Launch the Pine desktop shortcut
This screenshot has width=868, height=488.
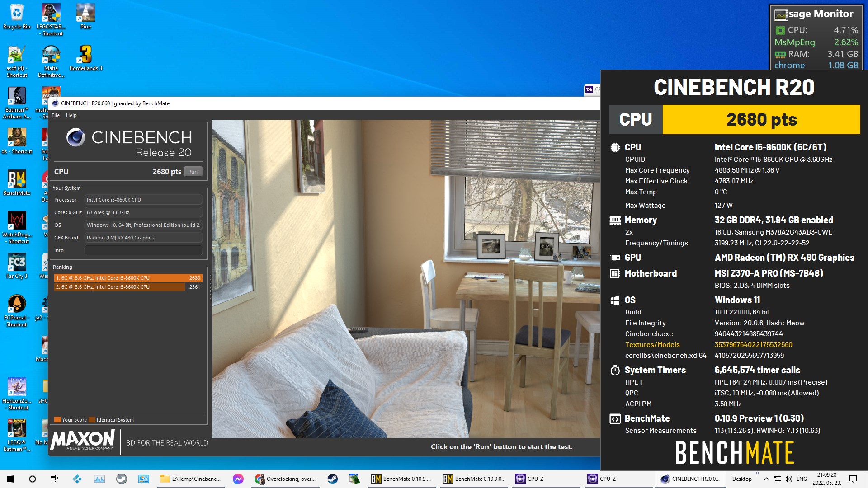(x=85, y=17)
